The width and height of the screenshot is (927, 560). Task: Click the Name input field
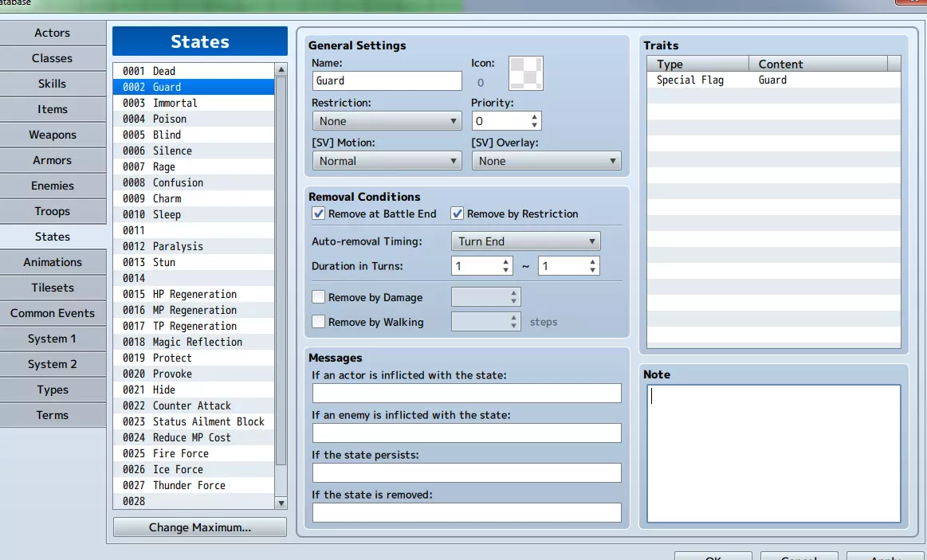(387, 80)
